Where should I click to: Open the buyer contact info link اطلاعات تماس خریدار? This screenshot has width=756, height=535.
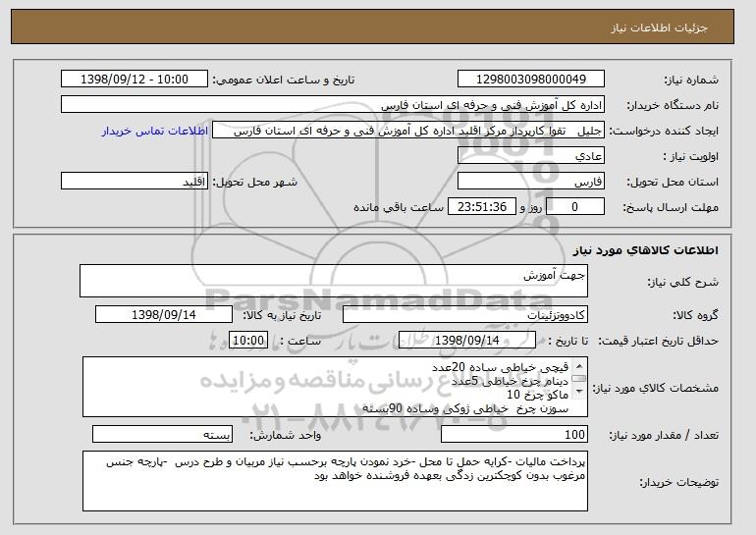[x=155, y=131]
